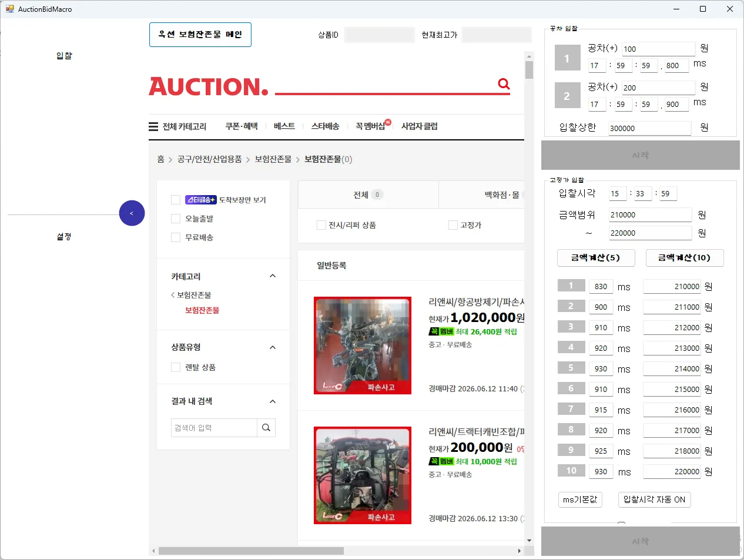Open the red tractor cabin thumbnail
Screen dimensions: 744x560
click(363, 475)
